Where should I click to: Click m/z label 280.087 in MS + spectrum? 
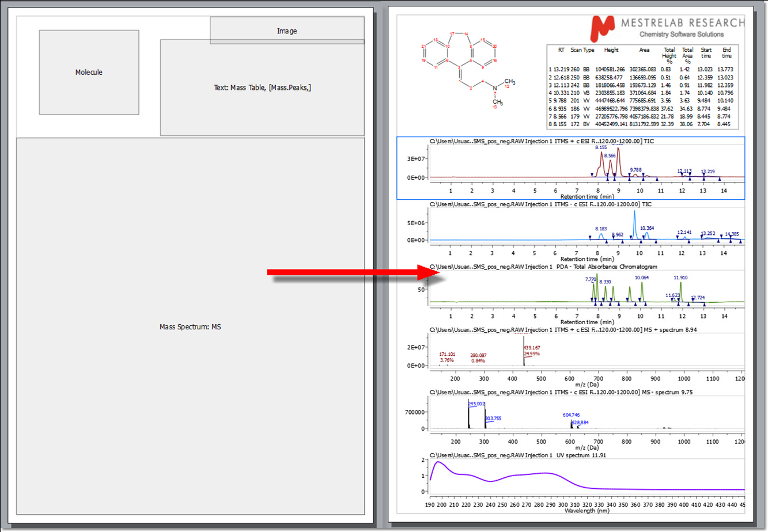click(478, 355)
